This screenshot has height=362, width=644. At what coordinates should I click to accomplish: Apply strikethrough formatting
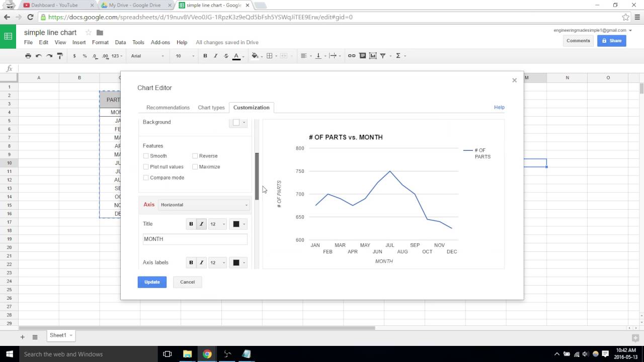click(x=226, y=56)
